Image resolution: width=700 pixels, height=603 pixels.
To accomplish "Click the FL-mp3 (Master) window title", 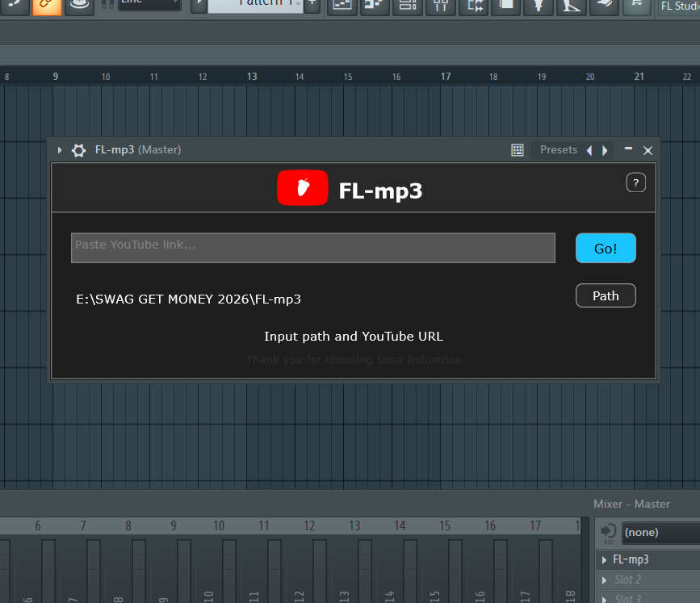I will [x=138, y=150].
